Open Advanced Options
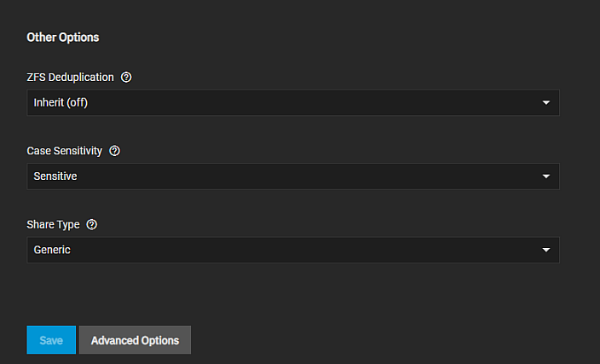The width and height of the screenshot is (600, 364). pyautogui.click(x=135, y=340)
